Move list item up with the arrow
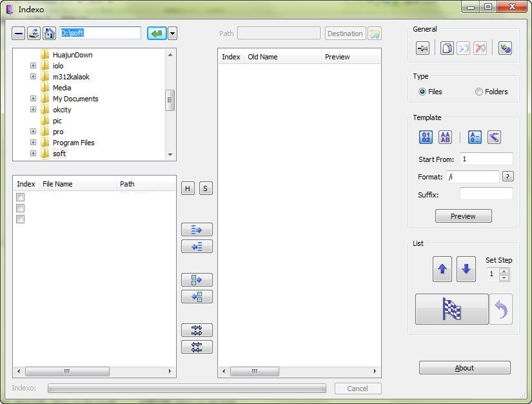 (442, 269)
